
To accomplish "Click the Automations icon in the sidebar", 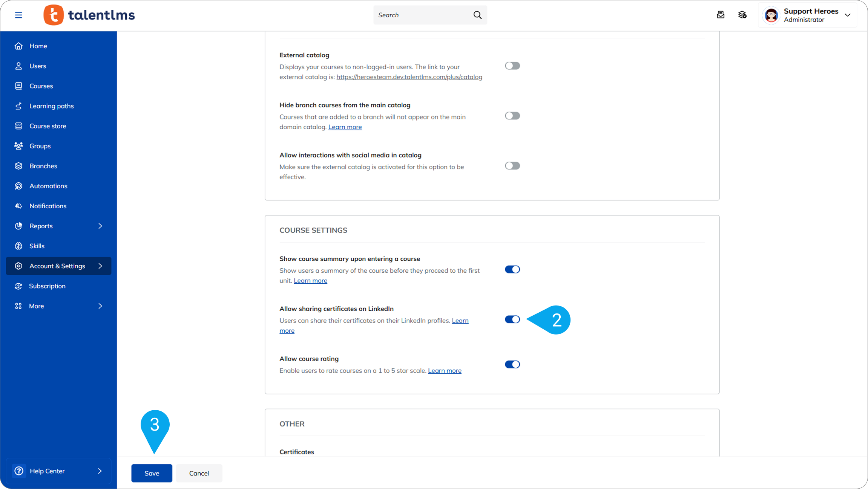I will click(x=18, y=186).
